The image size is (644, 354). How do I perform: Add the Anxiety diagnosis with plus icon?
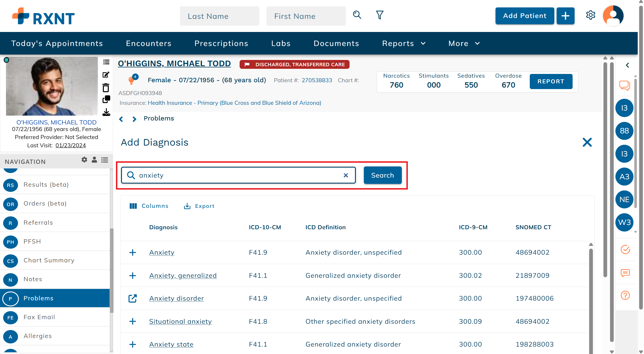point(133,252)
